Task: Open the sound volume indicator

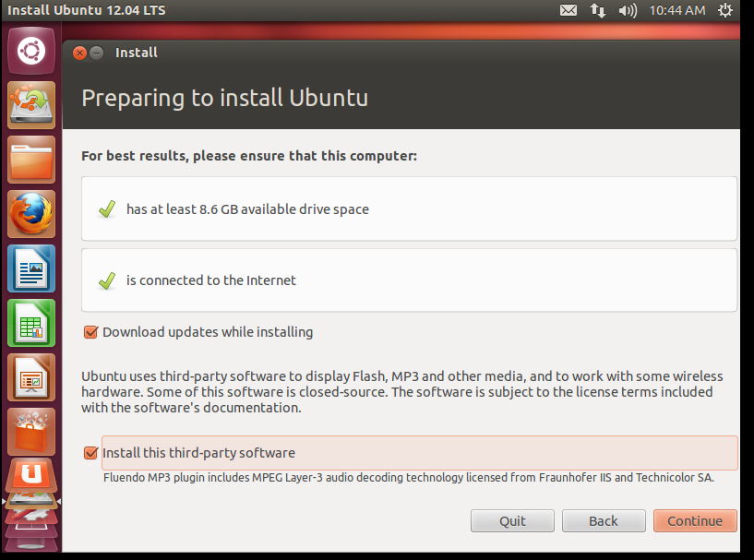Action: 628,10
